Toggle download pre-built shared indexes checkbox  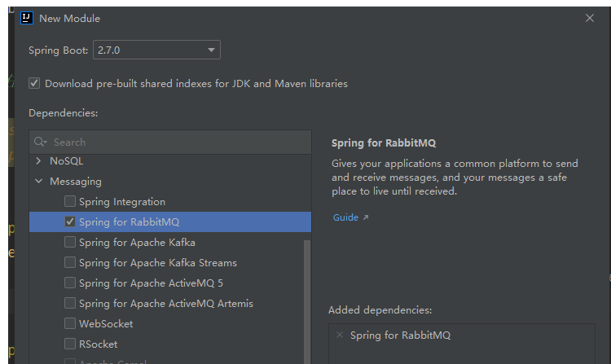(34, 83)
